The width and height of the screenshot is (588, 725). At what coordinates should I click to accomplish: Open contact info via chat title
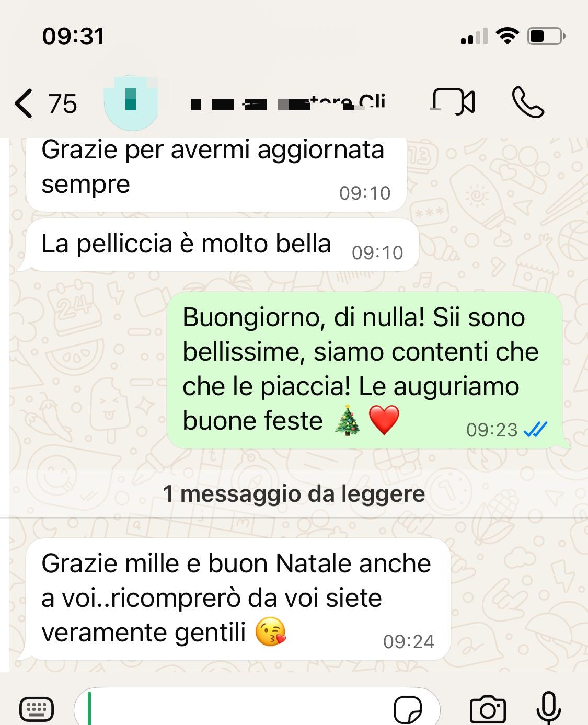[288, 102]
